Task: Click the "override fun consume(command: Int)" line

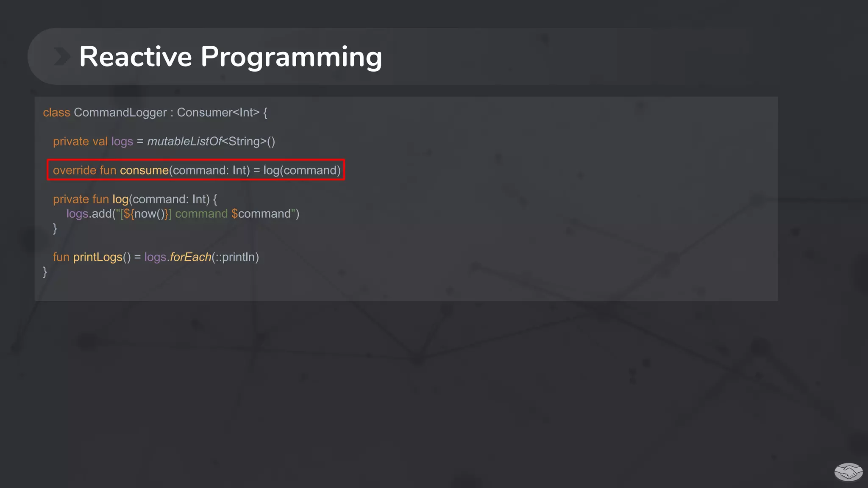Action: pyautogui.click(x=197, y=170)
